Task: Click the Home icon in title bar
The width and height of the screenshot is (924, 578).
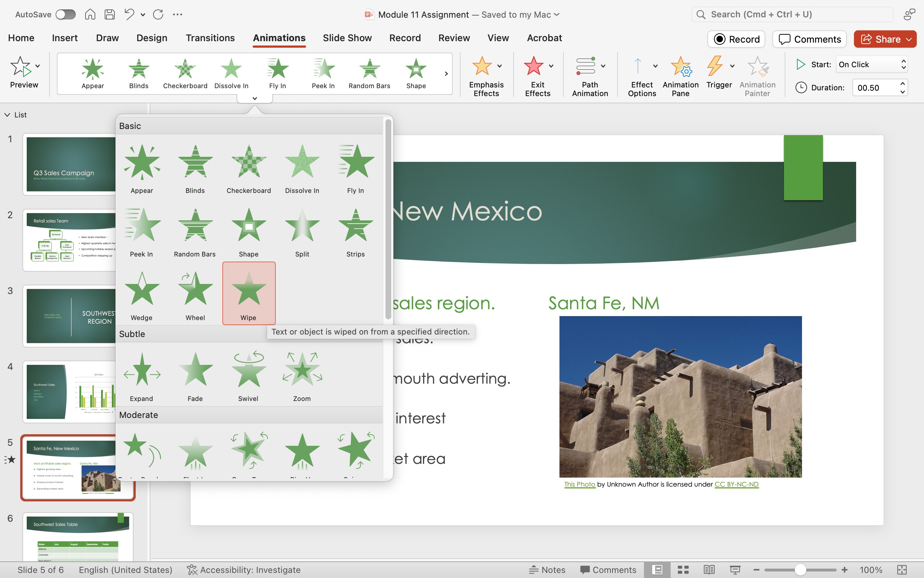Action: point(90,14)
